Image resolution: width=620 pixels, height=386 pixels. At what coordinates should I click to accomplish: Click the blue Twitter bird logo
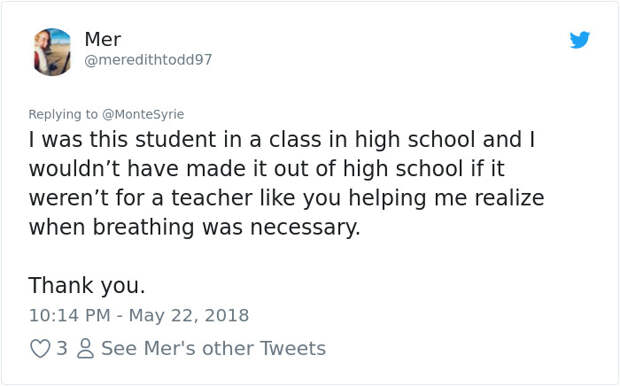point(580,40)
